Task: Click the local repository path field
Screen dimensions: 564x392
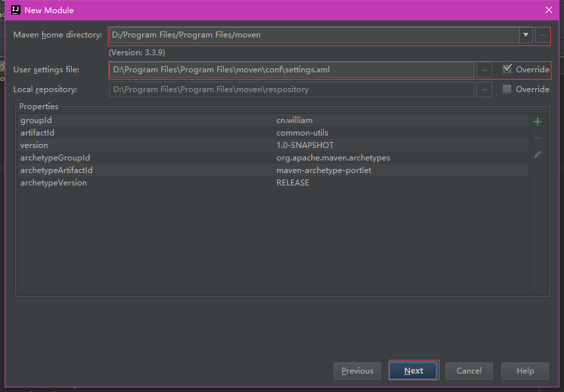Action: tap(292, 89)
